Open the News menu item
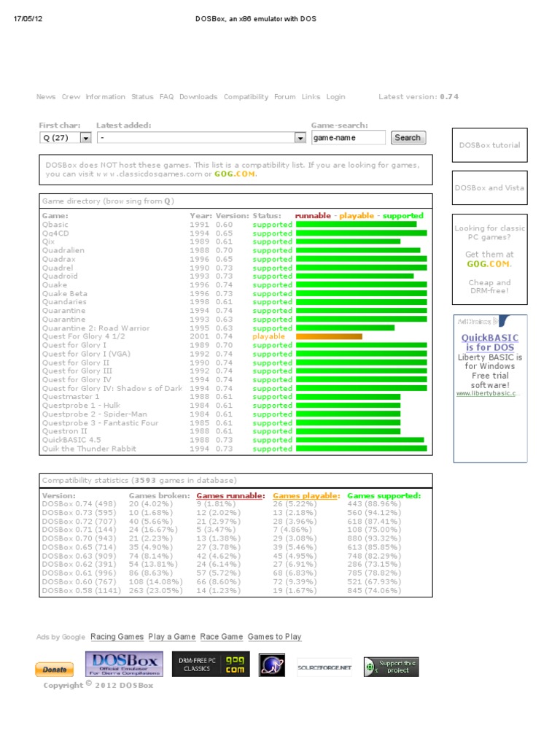This screenshot has width=560, height=747. (x=46, y=97)
